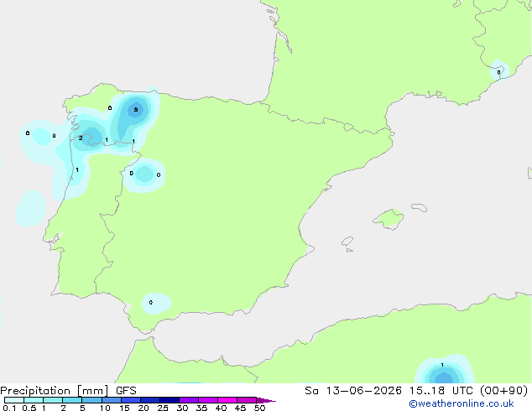
Task: Click the "35" legend label
Action: 201,408
